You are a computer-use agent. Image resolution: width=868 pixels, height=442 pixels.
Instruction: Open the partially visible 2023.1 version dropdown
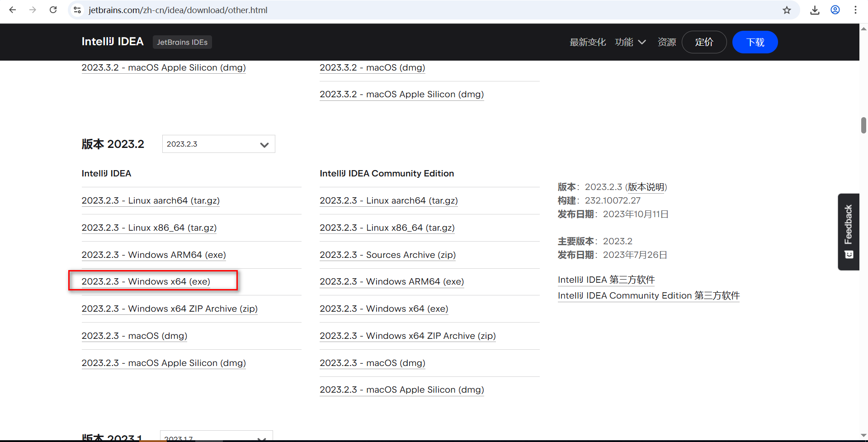216,436
